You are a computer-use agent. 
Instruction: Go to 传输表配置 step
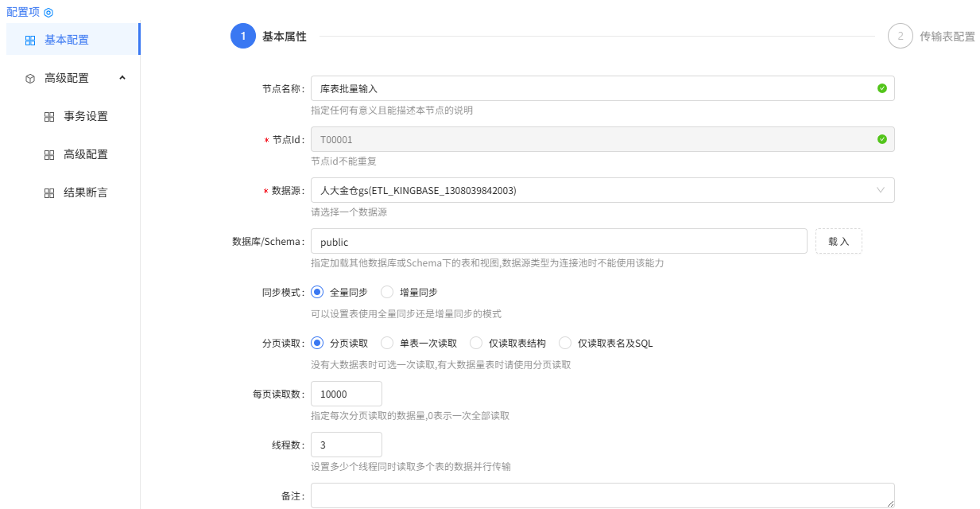coord(947,36)
